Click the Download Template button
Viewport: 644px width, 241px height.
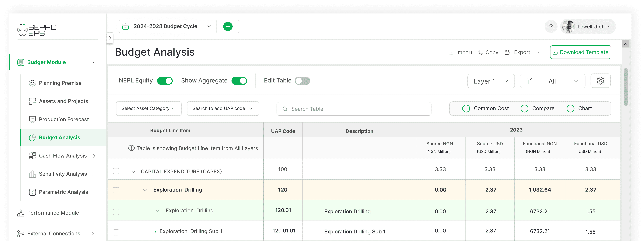[581, 52]
